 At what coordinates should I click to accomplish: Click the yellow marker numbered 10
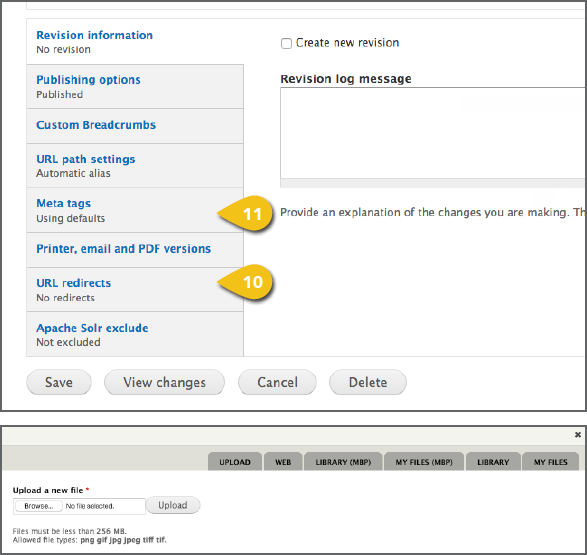point(246,282)
